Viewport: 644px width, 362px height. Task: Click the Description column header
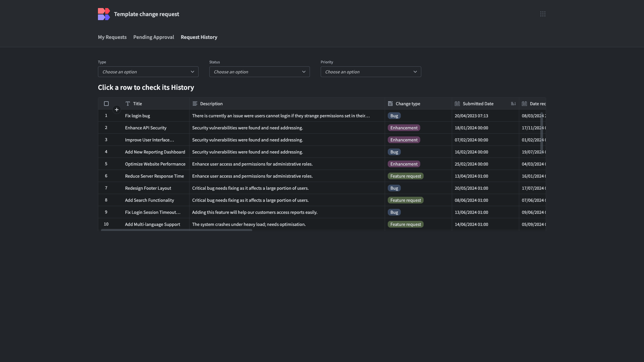pos(287,104)
